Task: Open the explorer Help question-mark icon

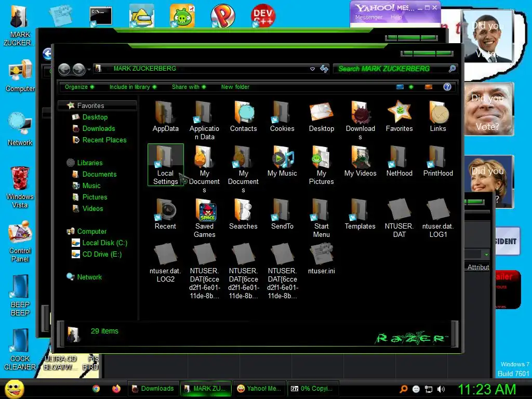Action: tap(447, 87)
